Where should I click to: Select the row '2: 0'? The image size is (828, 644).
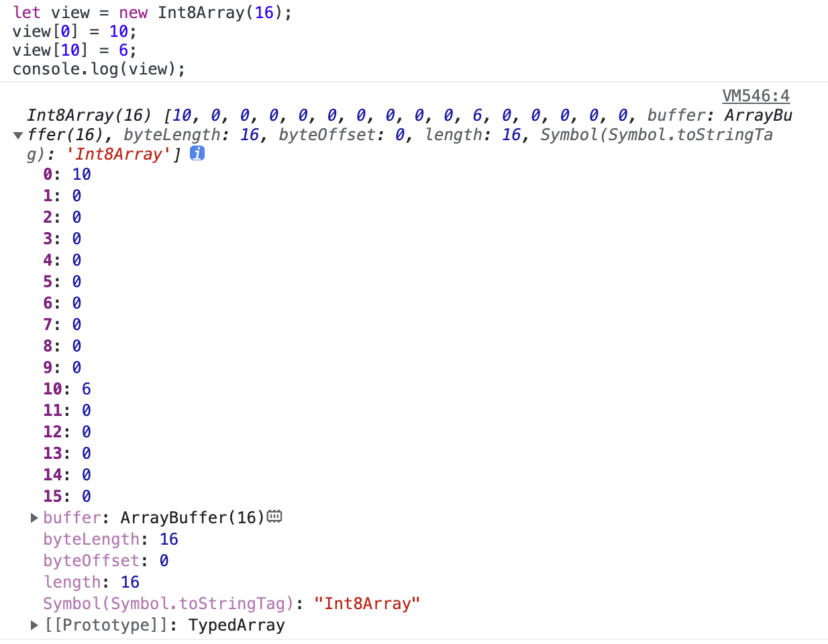[x=62, y=217]
